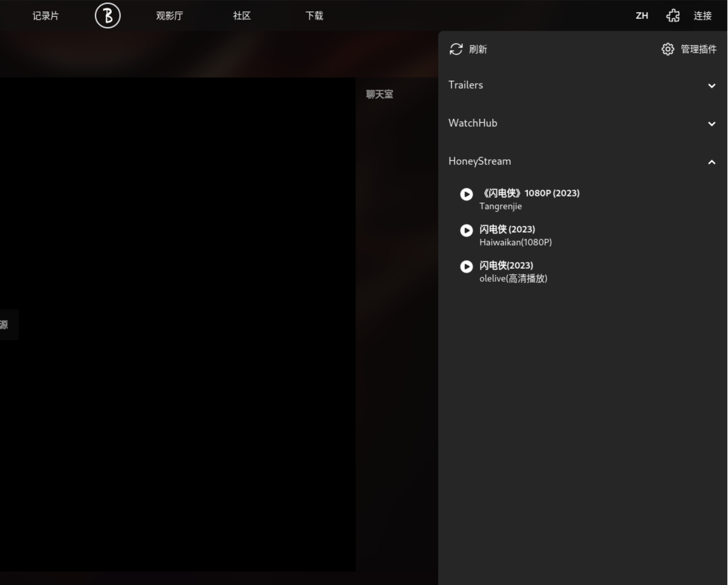Image resolution: width=728 pixels, height=585 pixels.
Task: Collapse the HoneyStream section chevron
Action: [712, 162]
